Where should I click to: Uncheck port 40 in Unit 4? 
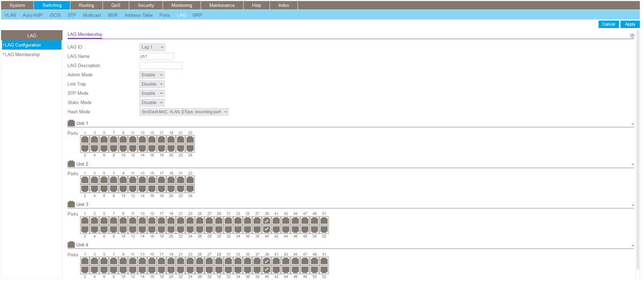click(x=267, y=270)
